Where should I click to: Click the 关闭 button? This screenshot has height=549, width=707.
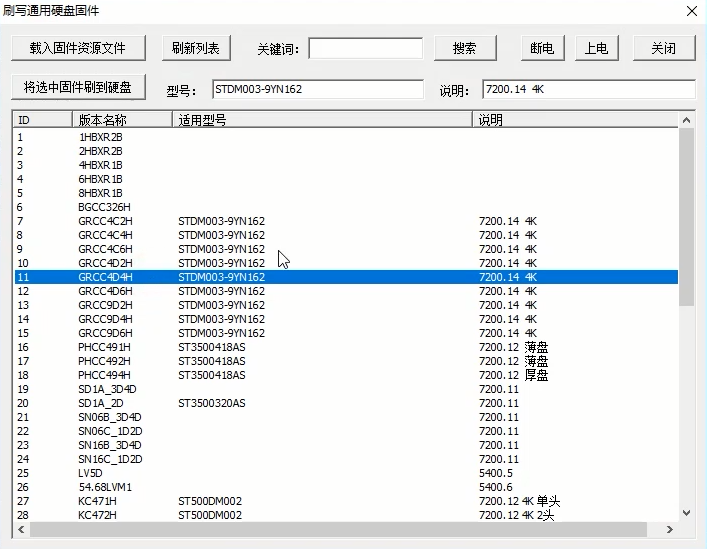tap(663, 48)
